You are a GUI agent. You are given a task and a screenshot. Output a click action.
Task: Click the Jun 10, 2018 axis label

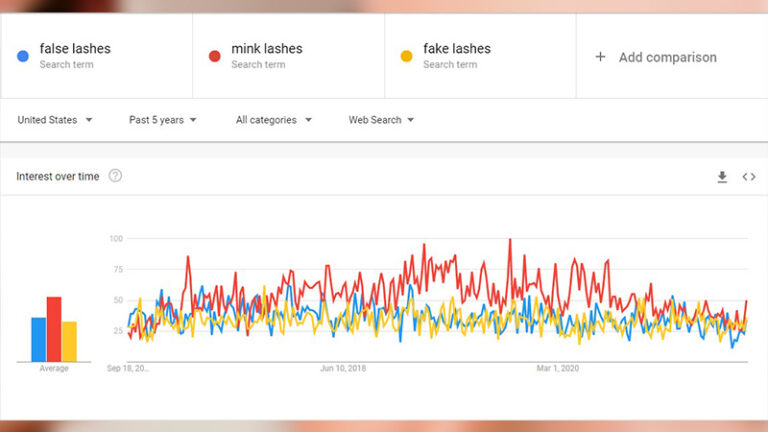343,369
